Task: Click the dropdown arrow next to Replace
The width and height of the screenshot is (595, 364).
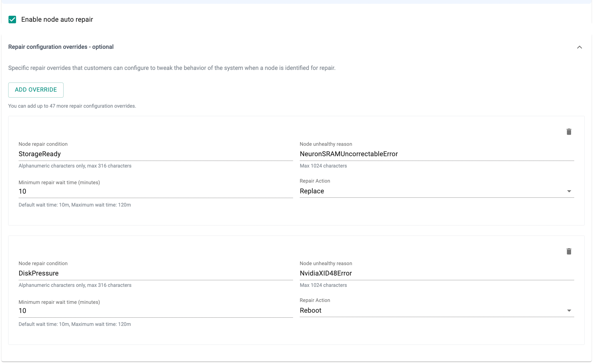Action: (x=569, y=191)
